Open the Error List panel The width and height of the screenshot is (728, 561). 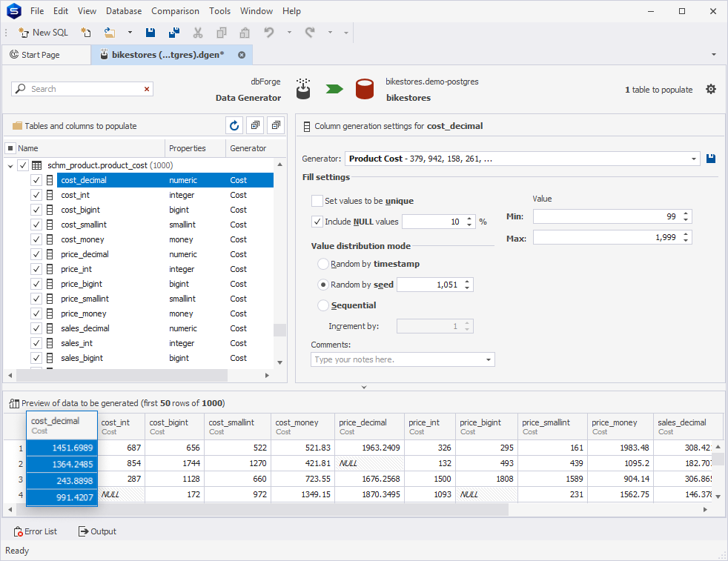tap(36, 531)
